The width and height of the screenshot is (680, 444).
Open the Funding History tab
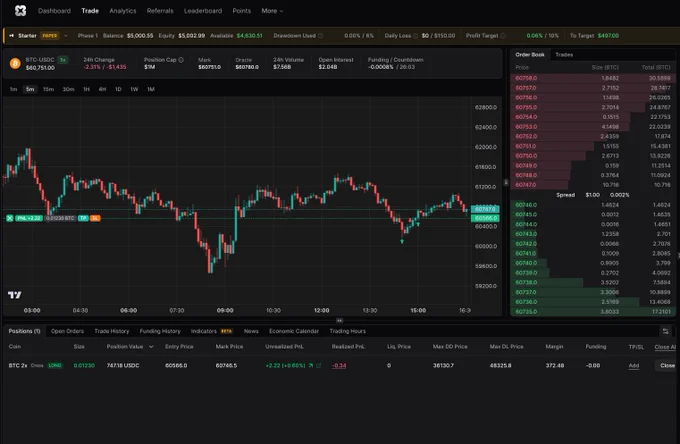(x=160, y=331)
